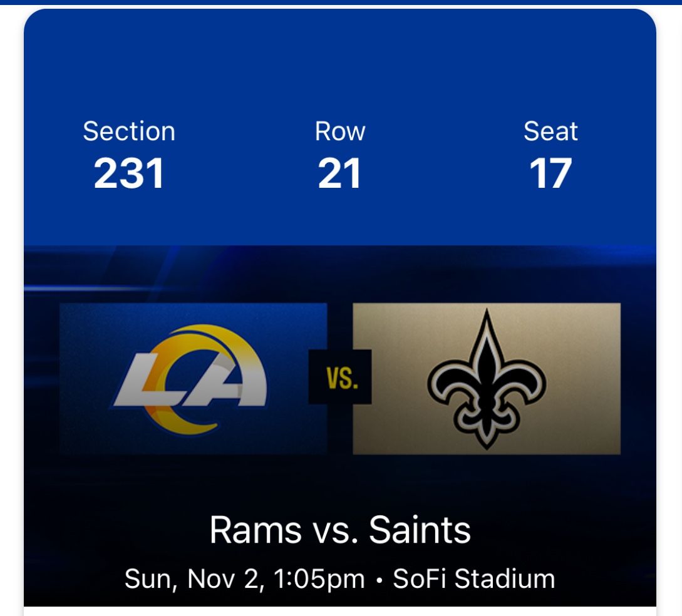
Task: Tap the SoFi Stadium venue name
Action: point(474,578)
